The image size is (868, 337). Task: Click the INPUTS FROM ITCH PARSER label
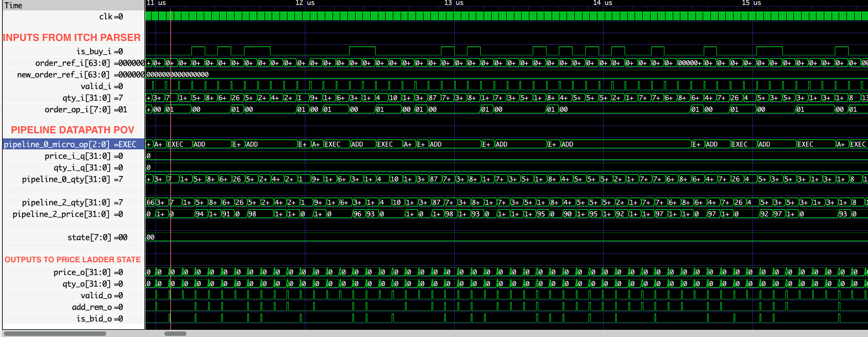coord(72,38)
